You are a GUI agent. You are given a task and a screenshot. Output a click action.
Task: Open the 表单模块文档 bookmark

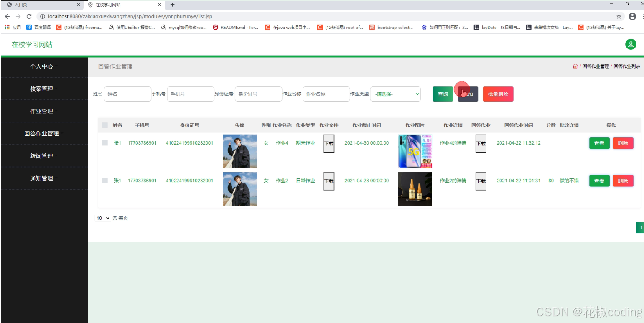549,28
